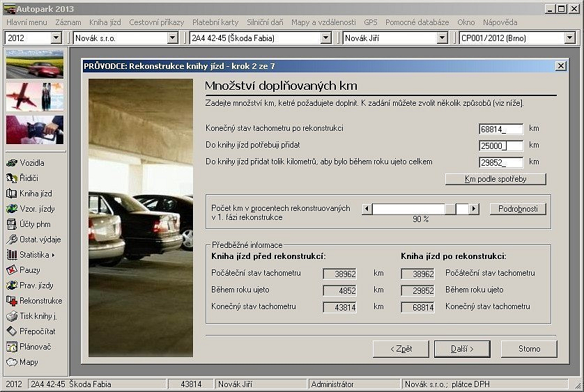
Task: Open the Novák s.r.o. company dropdown
Action: pyautogui.click(x=173, y=38)
